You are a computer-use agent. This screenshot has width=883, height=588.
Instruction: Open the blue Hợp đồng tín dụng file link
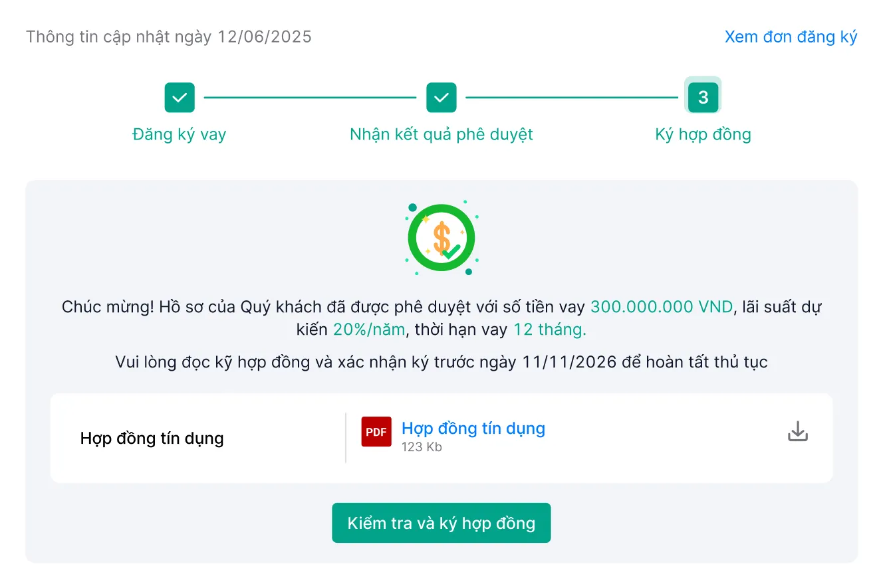473,428
